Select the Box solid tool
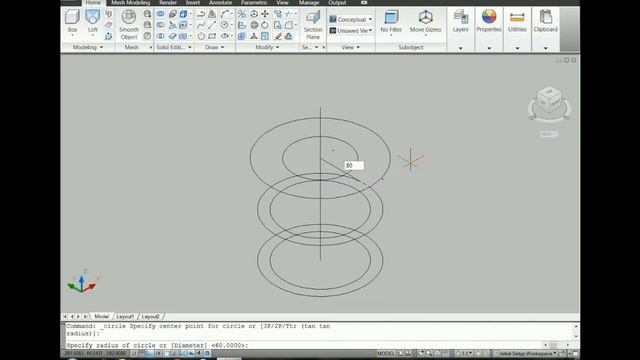640x360 pixels. click(x=72, y=21)
